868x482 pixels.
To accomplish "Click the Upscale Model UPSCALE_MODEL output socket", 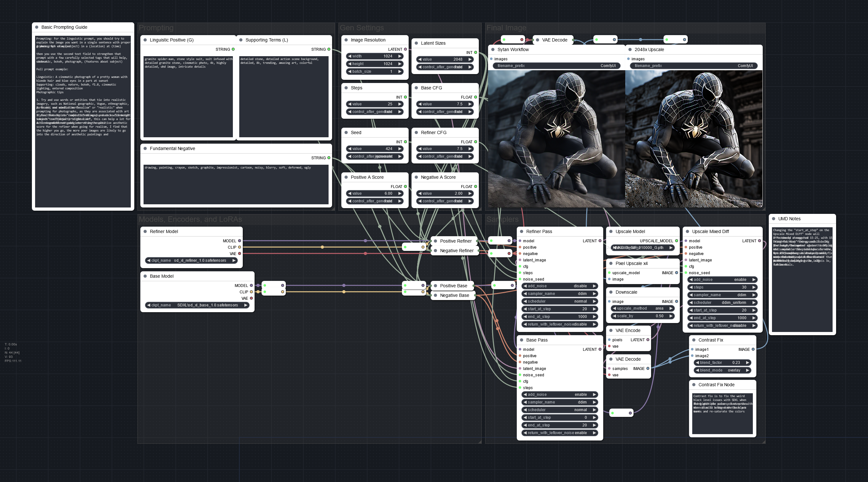I will (x=676, y=241).
